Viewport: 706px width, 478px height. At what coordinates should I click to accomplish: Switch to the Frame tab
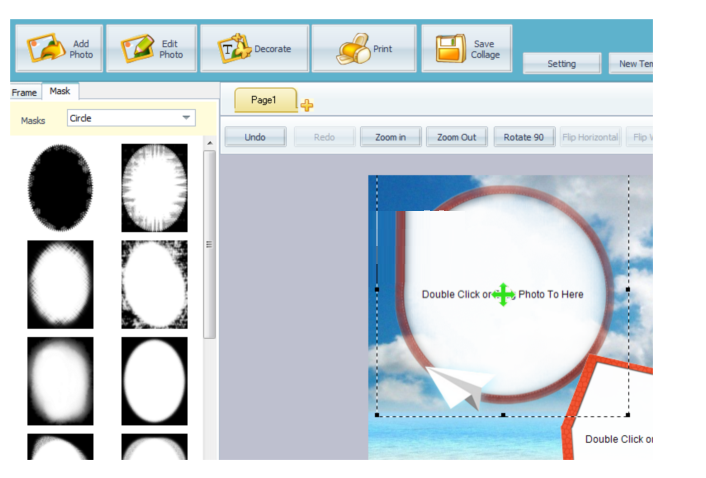pyautogui.click(x=24, y=92)
